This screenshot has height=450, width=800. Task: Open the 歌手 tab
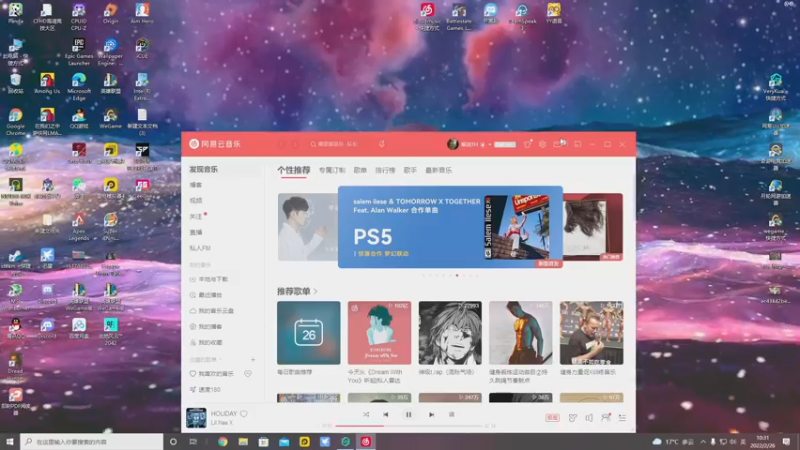pos(410,170)
